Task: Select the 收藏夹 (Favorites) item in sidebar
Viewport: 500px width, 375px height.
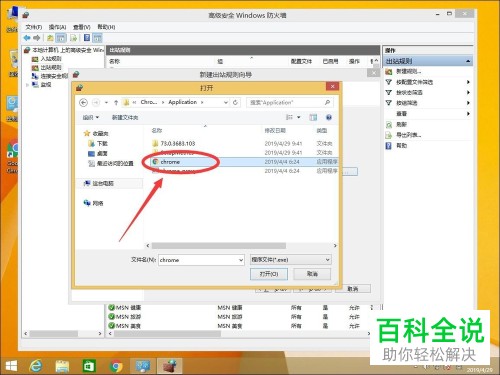Action: [96, 133]
